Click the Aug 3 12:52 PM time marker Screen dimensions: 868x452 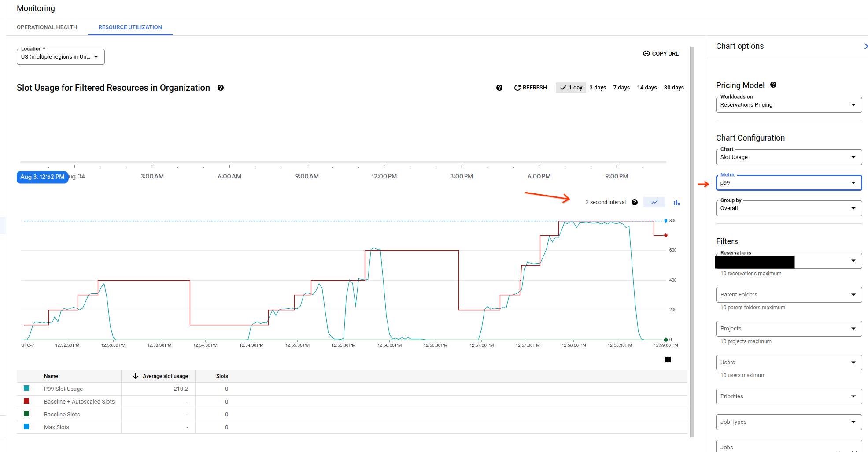tap(42, 177)
